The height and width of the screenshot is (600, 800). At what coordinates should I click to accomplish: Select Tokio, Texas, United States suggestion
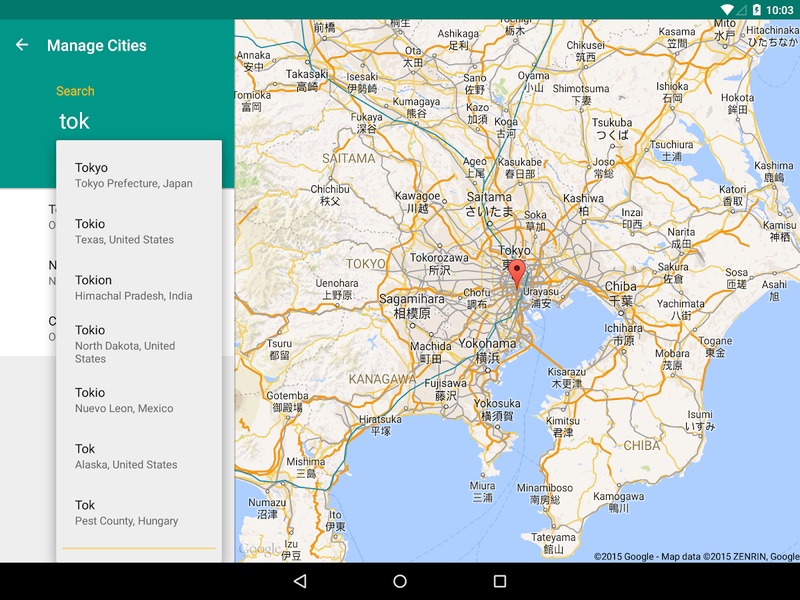pyautogui.click(x=139, y=231)
